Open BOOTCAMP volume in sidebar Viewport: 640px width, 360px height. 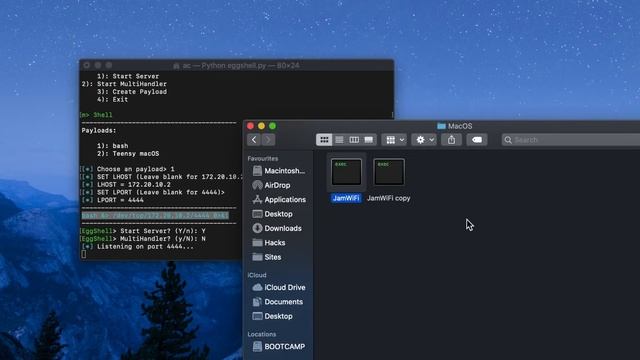pyautogui.click(x=279, y=347)
